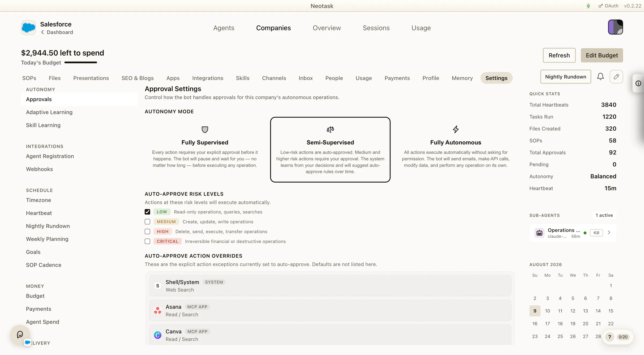The image size is (644, 355).
Task: Uncheck the LOW risk level checkbox
Action: coord(147,212)
